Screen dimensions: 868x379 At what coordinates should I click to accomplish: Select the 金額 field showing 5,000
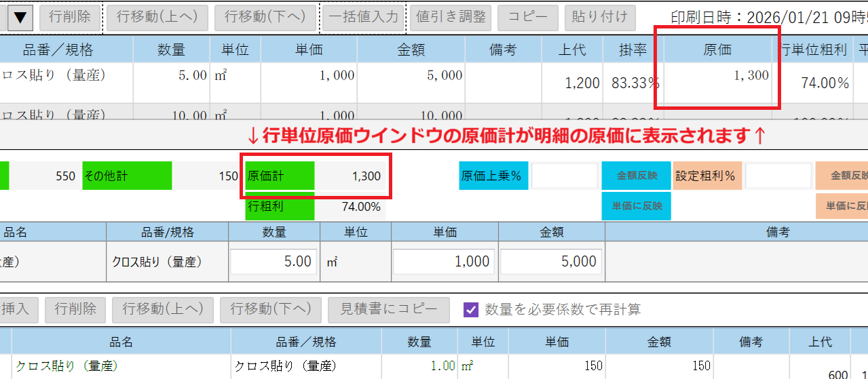tap(551, 262)
